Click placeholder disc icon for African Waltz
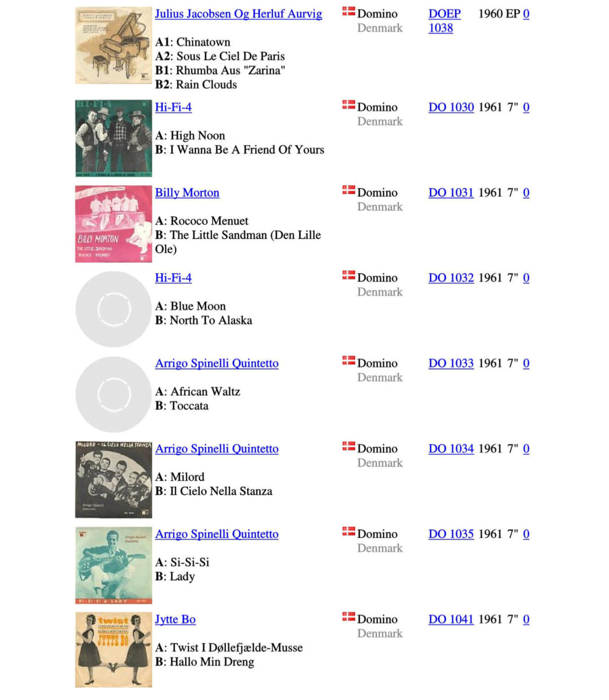This screenshot has height=700, width=609. 114,394
